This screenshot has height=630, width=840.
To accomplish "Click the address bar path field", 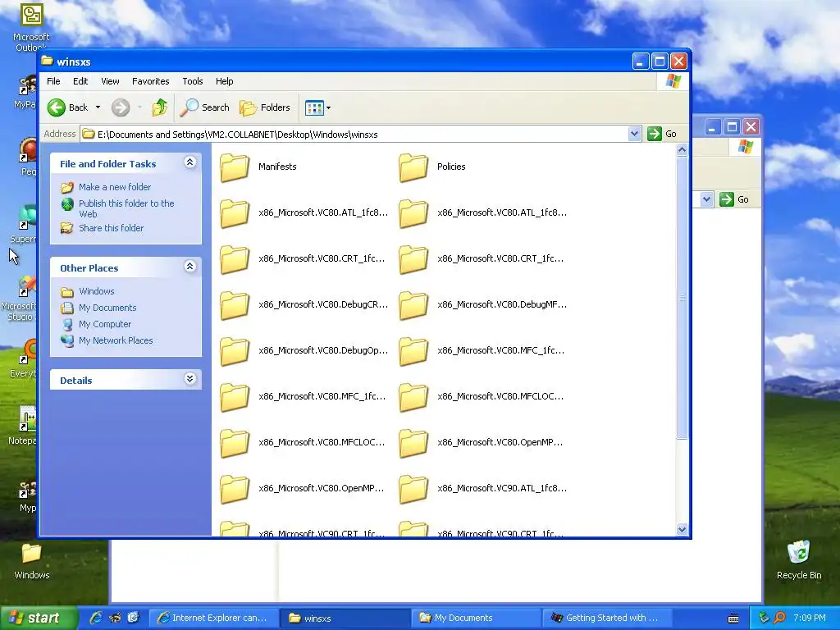I will tap(354, 134).
